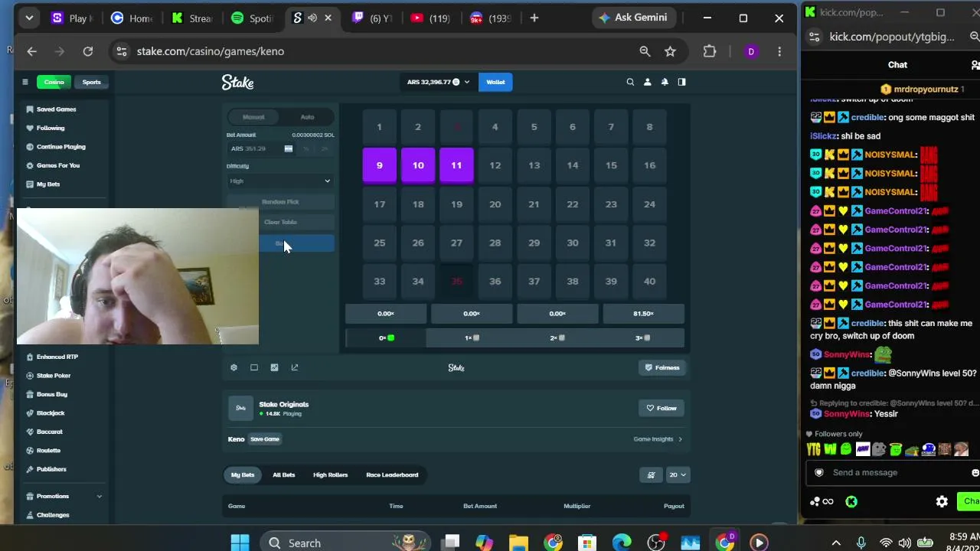The height and width of the screenshot is (551, 980).
Task: Open Chrome extensions puzzle icon
Action: pos(710,51)
